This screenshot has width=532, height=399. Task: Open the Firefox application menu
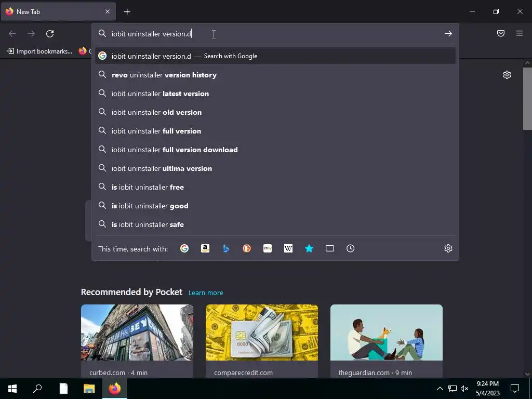[x=520, y=33]
